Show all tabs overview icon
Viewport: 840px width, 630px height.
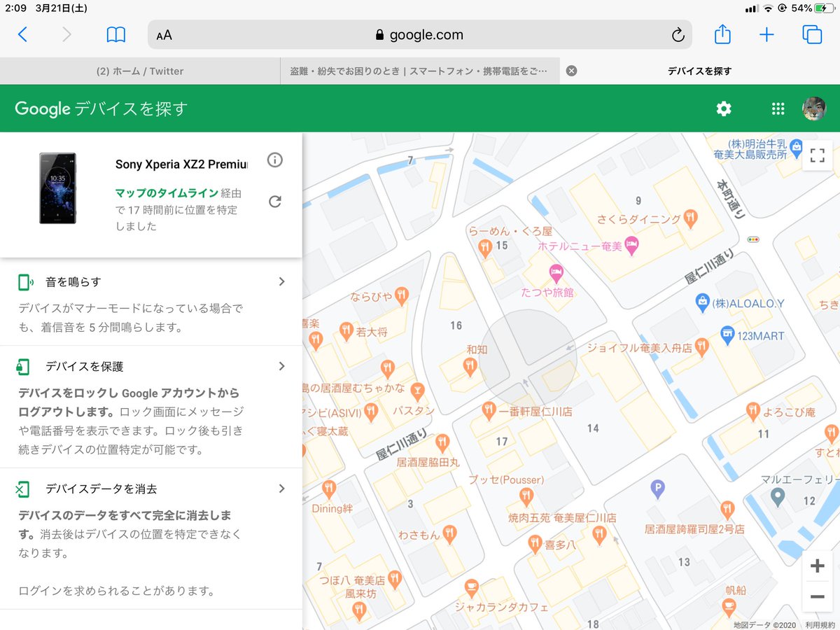(812, 35)
